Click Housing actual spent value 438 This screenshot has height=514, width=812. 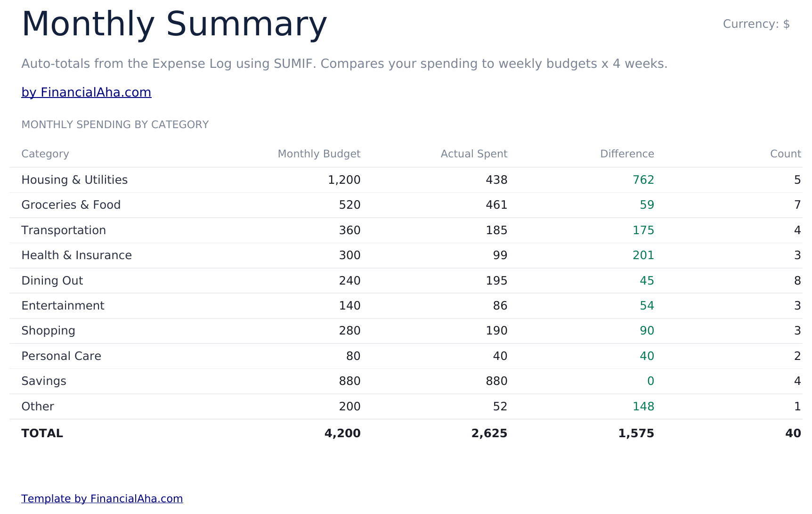click(496, 180)
